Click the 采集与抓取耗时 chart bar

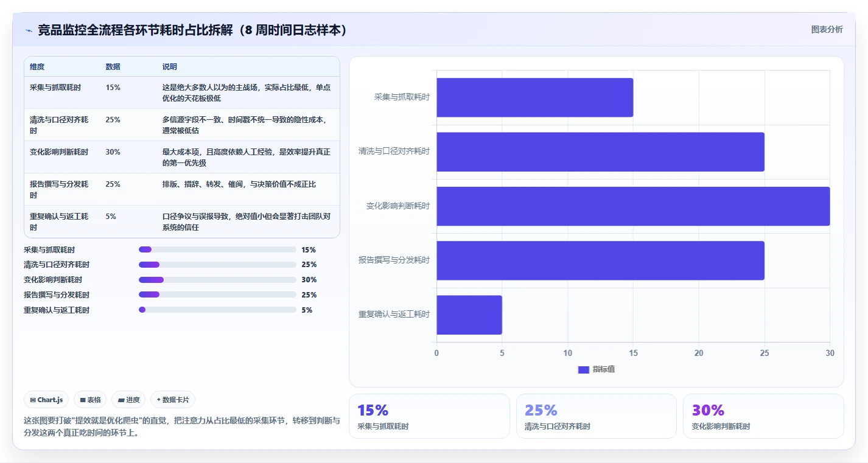[534, 97]
